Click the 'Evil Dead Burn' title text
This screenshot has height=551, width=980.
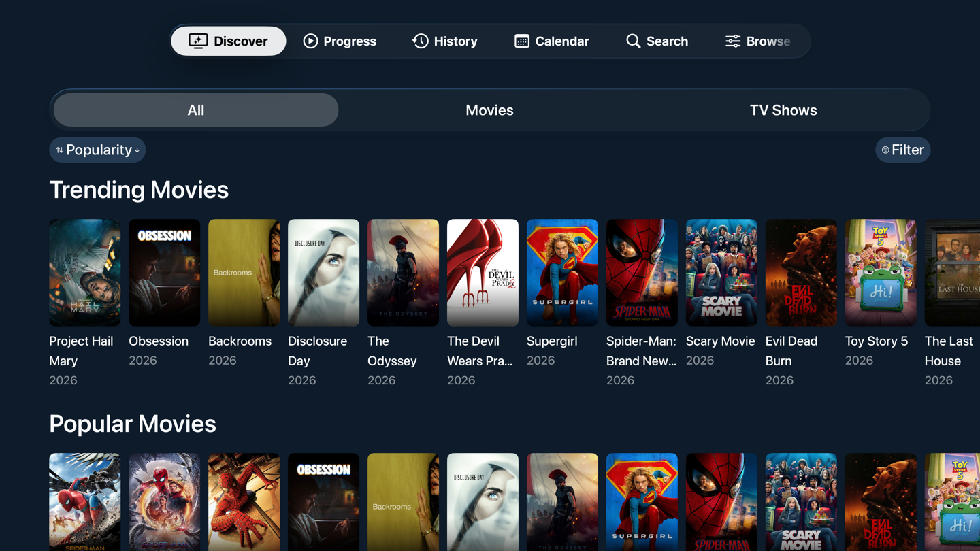791,351
